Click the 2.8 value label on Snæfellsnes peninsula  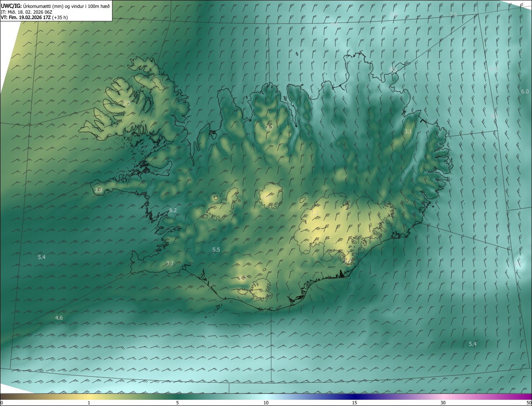coord(99,190)
